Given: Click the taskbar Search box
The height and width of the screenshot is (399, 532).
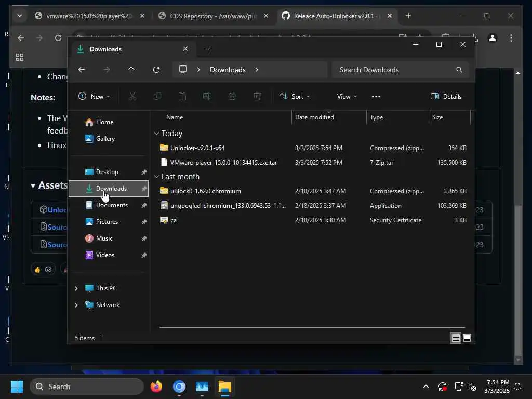Looking at the screenshot, I should 87,387.
